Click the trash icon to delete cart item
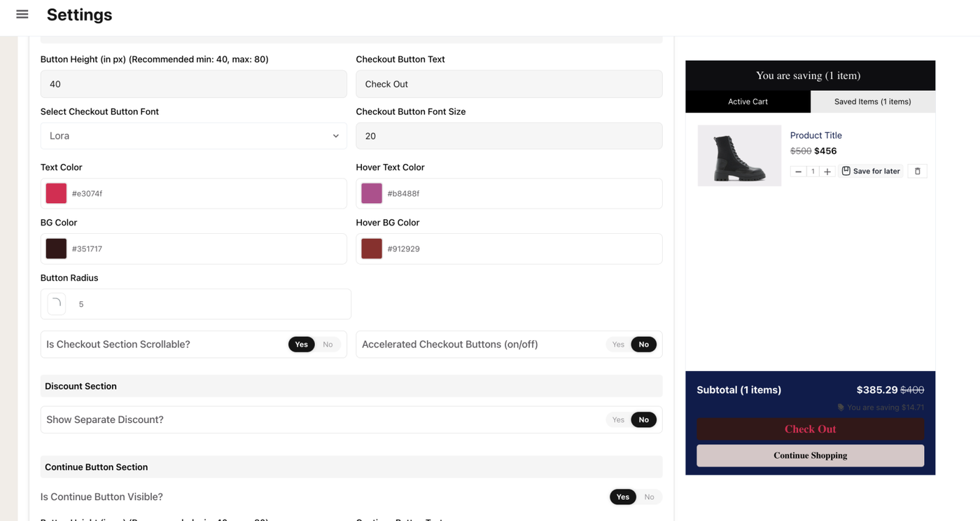 pos(918,171)
